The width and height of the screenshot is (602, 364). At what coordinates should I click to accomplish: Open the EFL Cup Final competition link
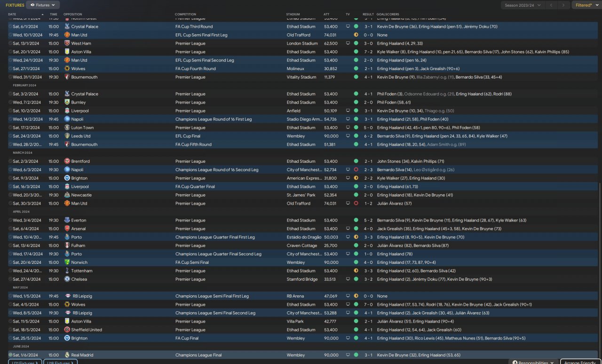click(x=188, y=136)
